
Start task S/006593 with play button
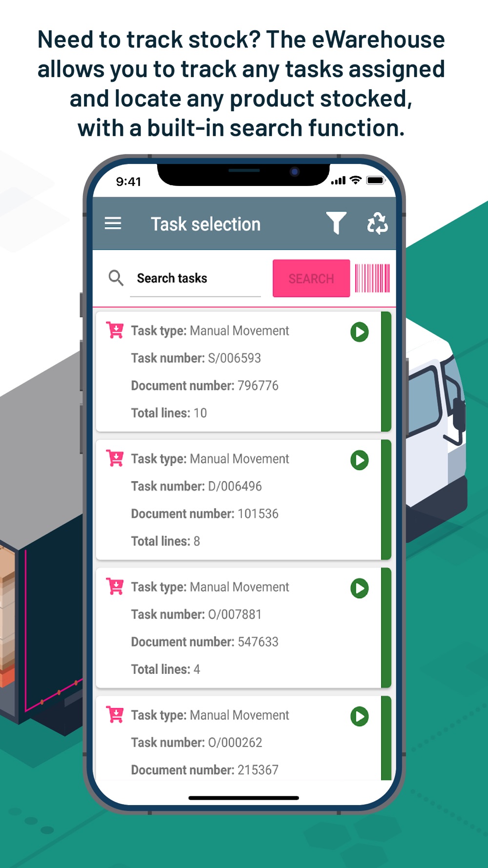point(360,332)
